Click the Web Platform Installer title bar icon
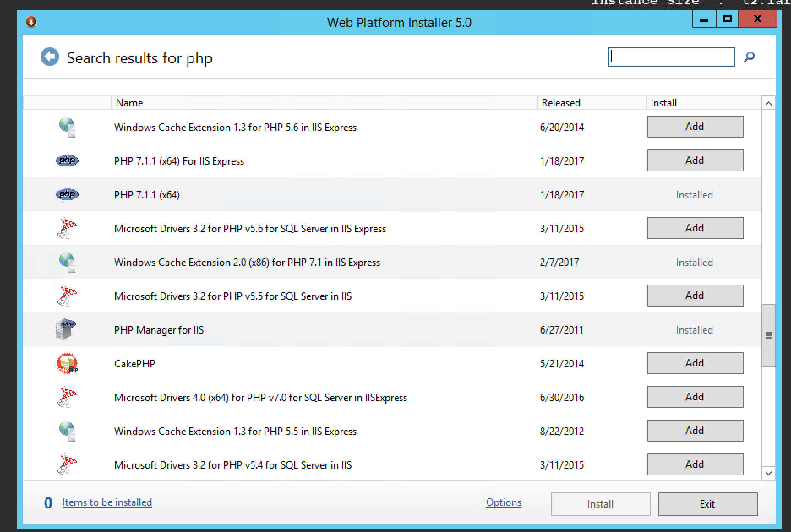Screen dimensions: 791x532 31,22
